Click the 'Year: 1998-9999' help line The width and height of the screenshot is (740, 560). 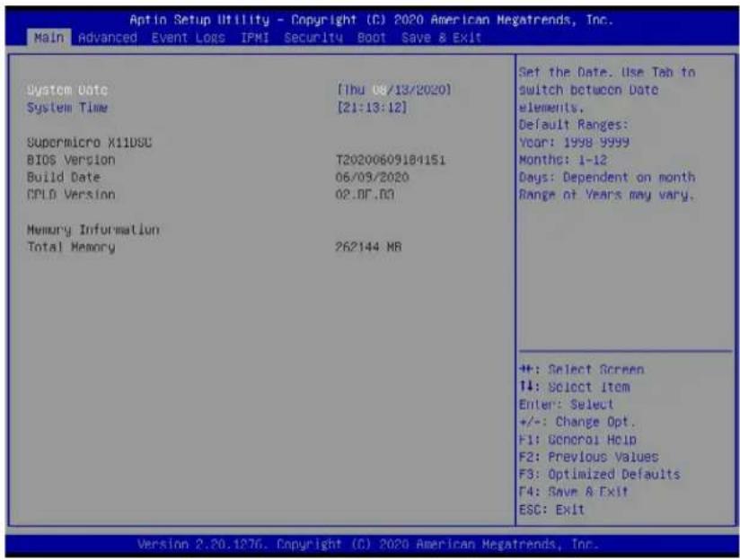573,143
